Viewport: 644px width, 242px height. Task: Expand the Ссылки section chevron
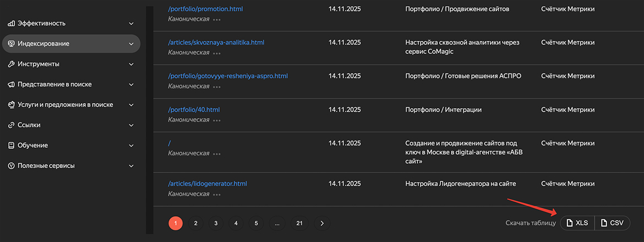click(x=131, y=125)
